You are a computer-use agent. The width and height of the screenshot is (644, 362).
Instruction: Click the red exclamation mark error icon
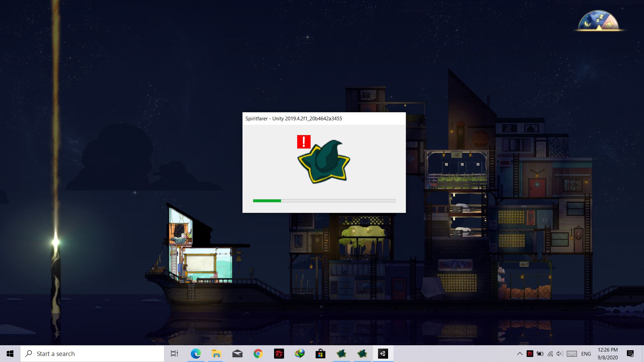point(304,142)
